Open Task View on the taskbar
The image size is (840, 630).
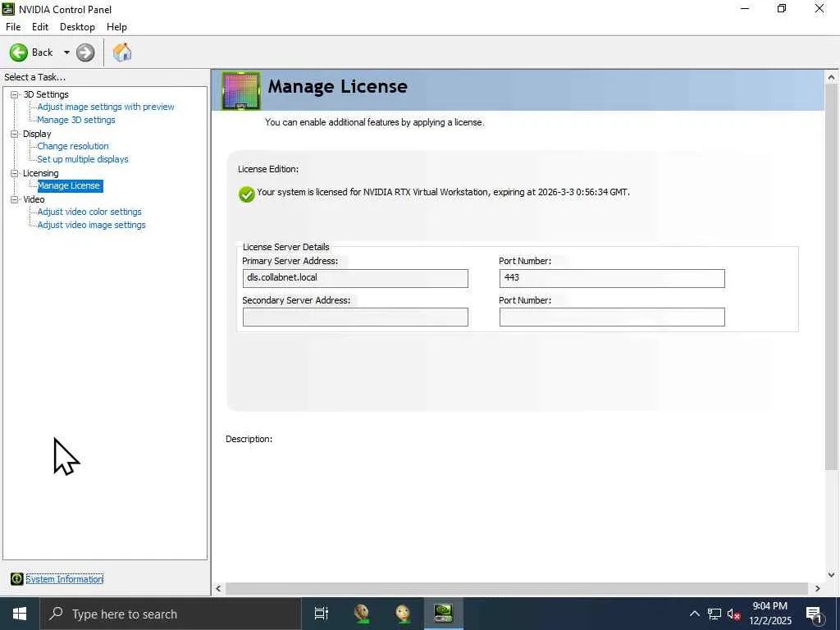coord(321,614)
